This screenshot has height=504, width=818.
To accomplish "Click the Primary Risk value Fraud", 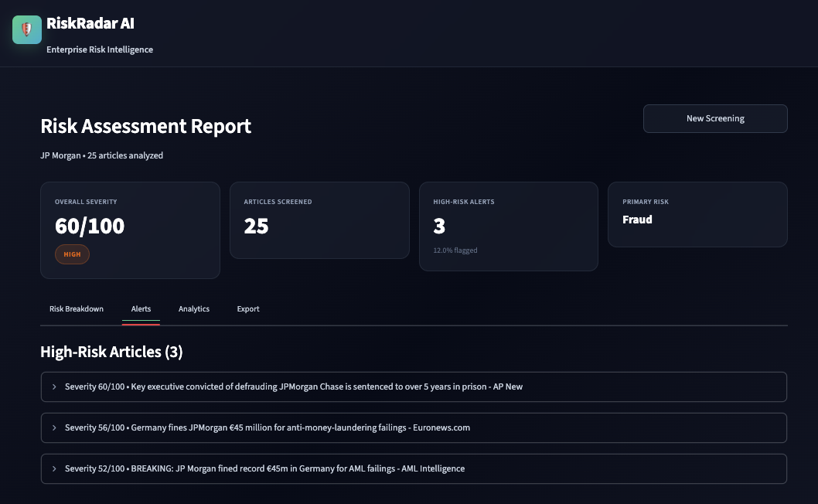I will click(637, 220).
